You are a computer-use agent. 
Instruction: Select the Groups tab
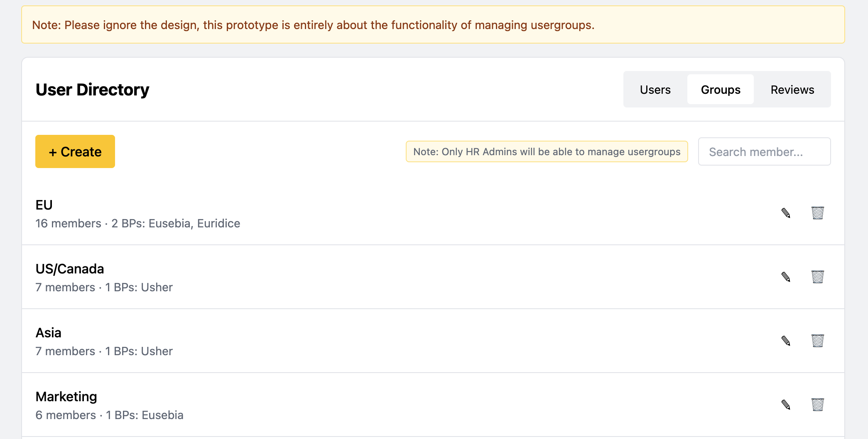[x=720, y=90]
